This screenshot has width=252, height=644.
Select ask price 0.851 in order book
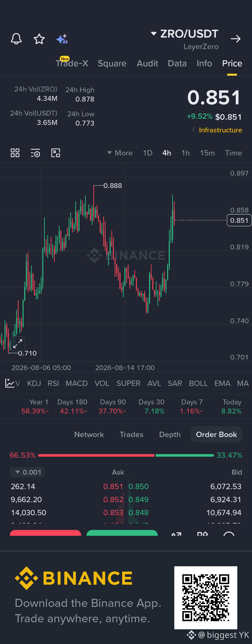(113, 486)
